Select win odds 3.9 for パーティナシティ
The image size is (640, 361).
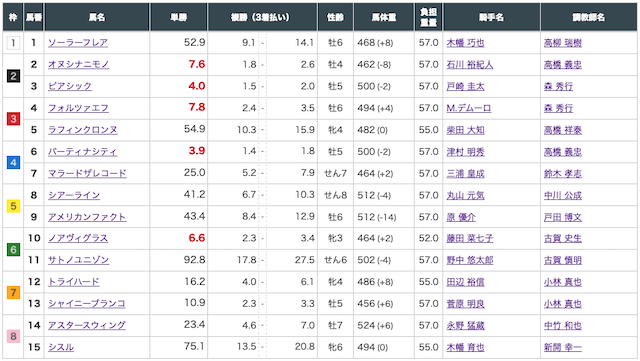coord(197,151)
